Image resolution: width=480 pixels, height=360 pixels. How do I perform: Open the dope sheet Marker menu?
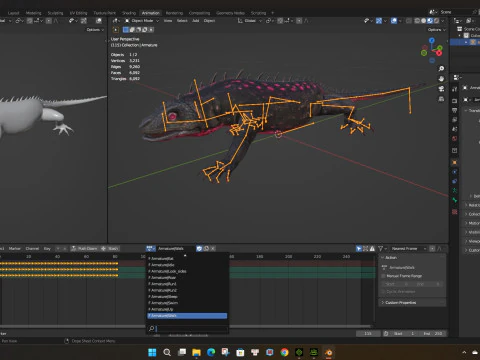pyautogui.click(x=14, y=248)
